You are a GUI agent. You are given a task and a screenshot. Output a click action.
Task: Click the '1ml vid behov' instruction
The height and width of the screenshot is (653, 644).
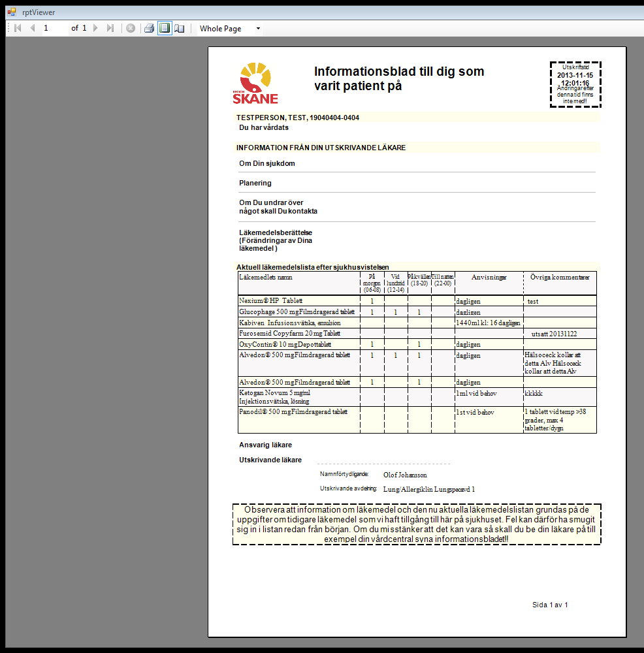476,394
